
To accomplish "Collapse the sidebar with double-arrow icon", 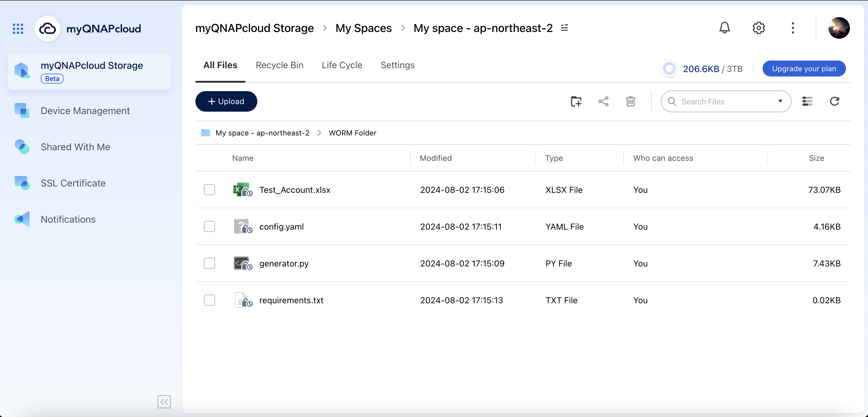I will coord(164,402).
